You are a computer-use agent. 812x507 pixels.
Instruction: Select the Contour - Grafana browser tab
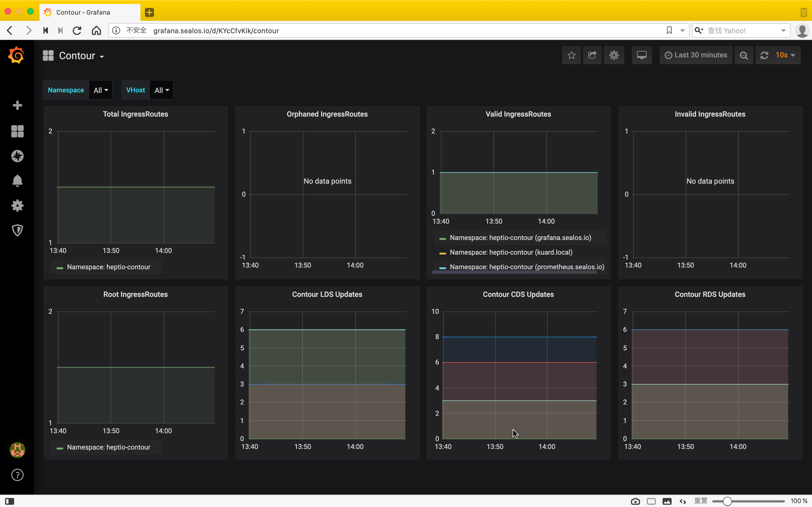[x=83, y=12]
